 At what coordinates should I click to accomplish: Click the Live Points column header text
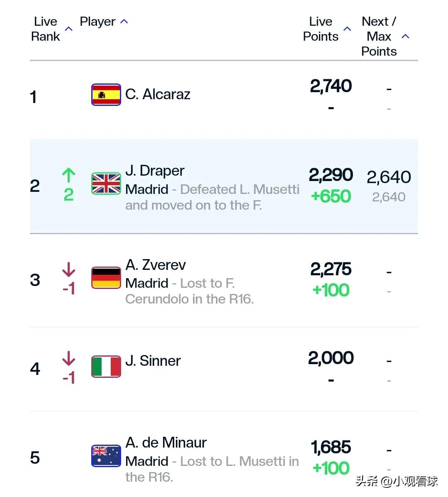point(321,29)
